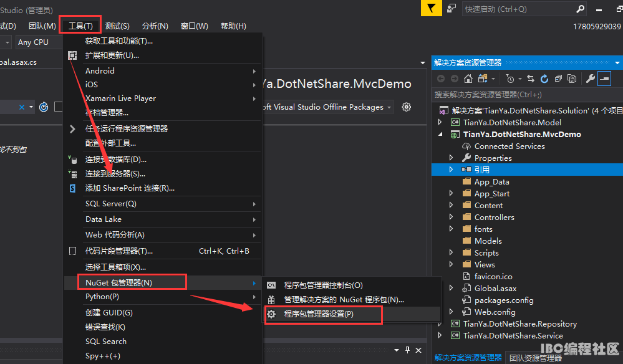Click the NuGet refresh icon
This screenshot has width=623, height=364.
coord(44,107)
